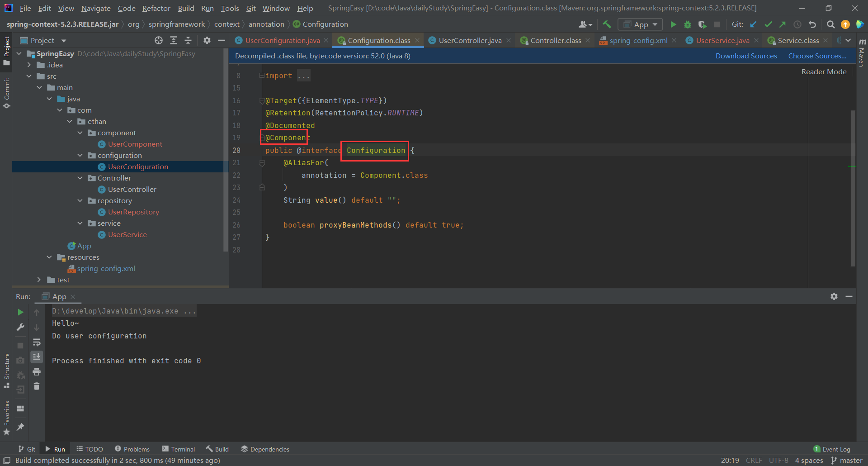This screenshot has height=466, width=868.
Task: Toggle tool window bars bottom-left icon
Action: pyautogui.click(x=7, y=461)
